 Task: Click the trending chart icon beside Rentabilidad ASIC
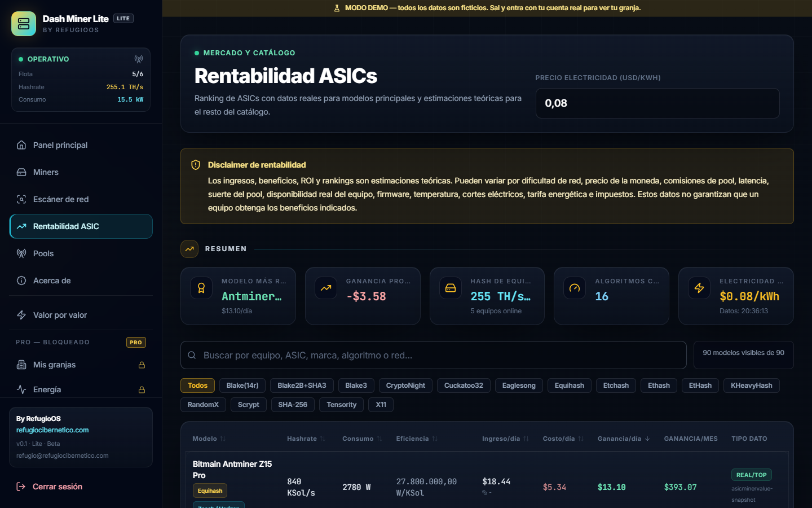(21, 226)
